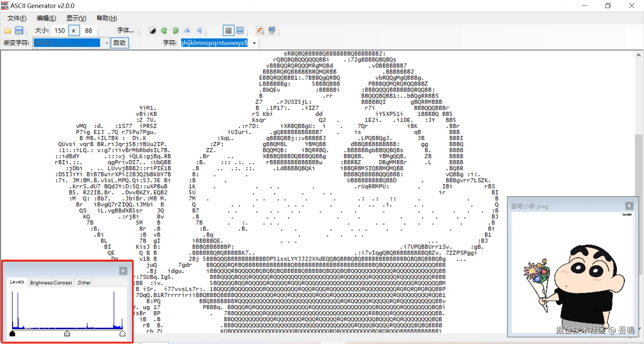Viewport: 644px width, 344px height.
Task: Toggle the size aspect-lock x button
Action: tap(73, 31)
